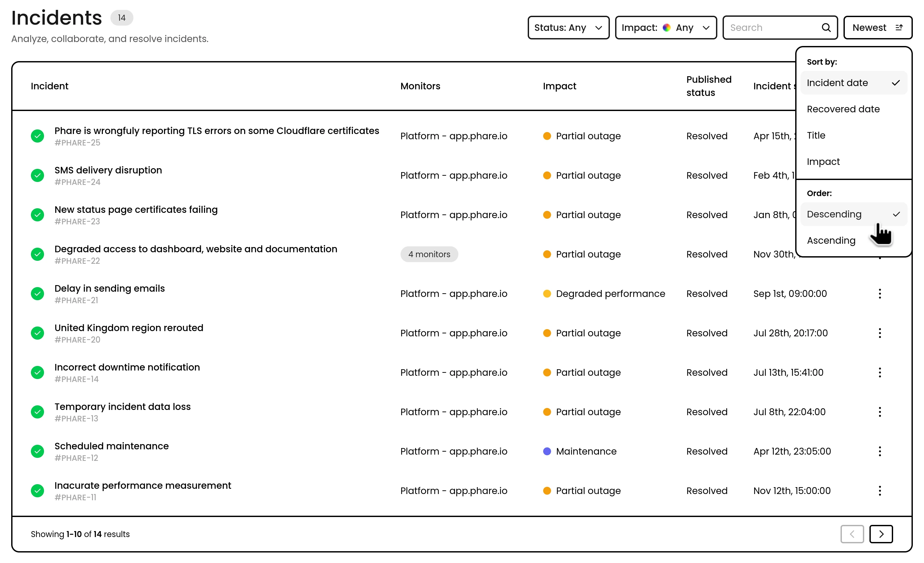
Task: Open three-dot menu for Delay in sending emails
Action: [x=879, y=294]
